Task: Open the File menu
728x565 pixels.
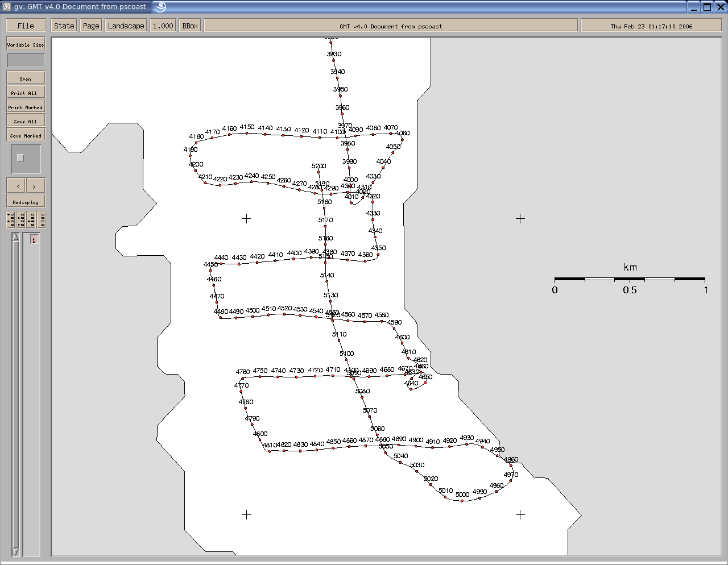Action: point(26,26)
